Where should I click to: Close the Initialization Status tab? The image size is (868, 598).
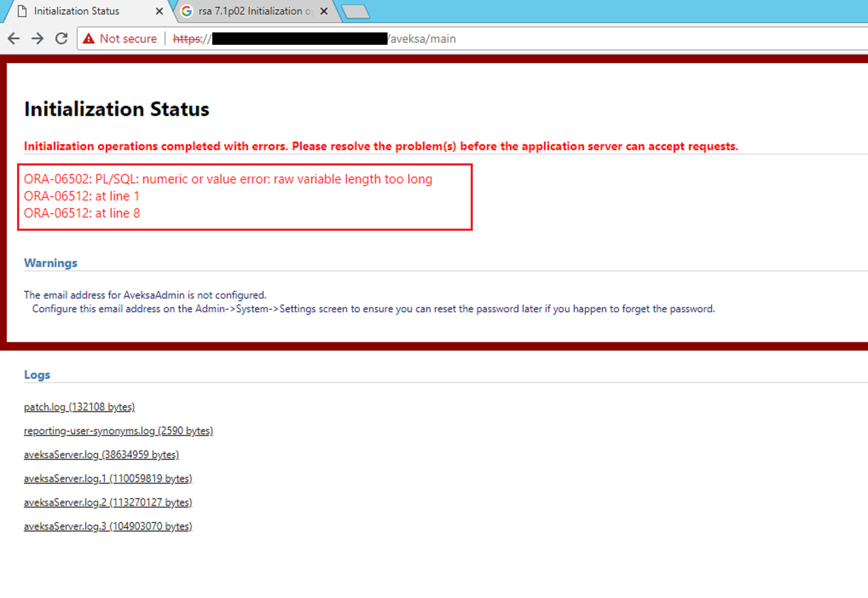(159, 11)
